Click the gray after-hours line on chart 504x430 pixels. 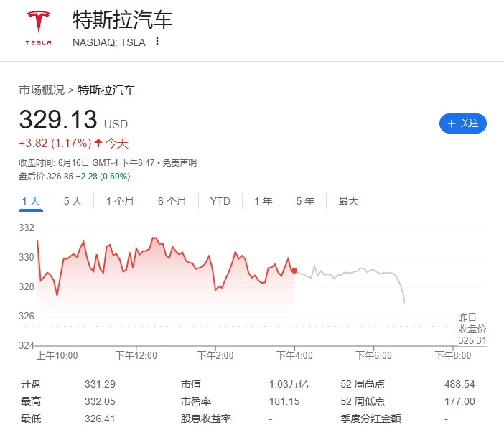(x=350, y=274)
